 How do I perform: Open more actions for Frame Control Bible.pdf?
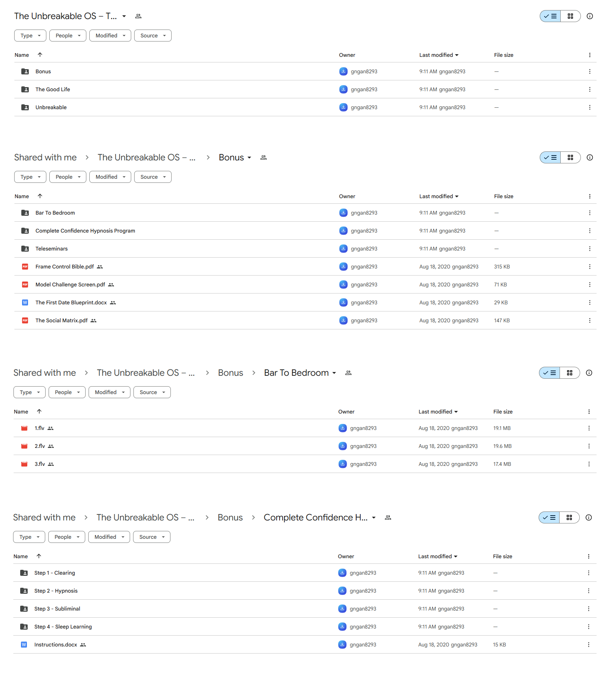pos(590,267)
